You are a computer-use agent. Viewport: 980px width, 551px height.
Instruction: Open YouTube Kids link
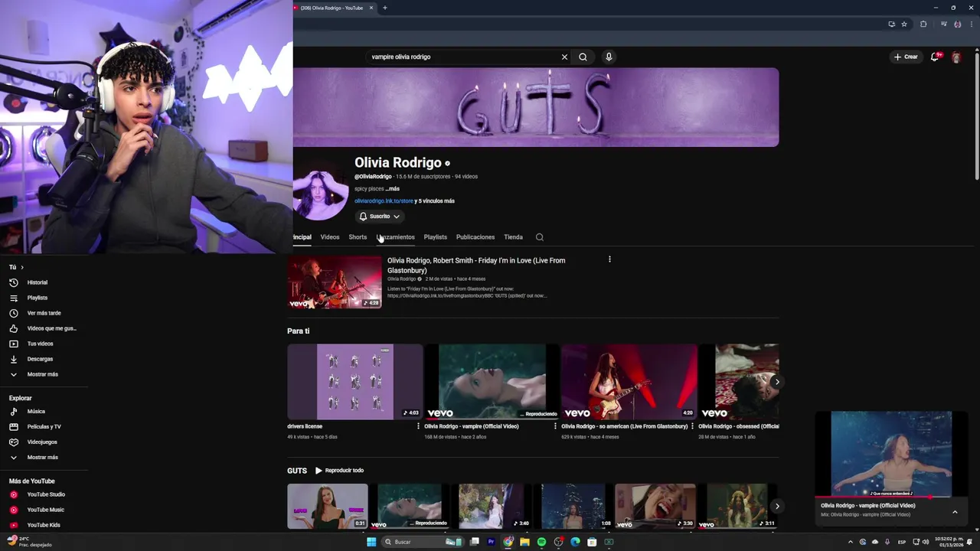click(x=44, y=525)
